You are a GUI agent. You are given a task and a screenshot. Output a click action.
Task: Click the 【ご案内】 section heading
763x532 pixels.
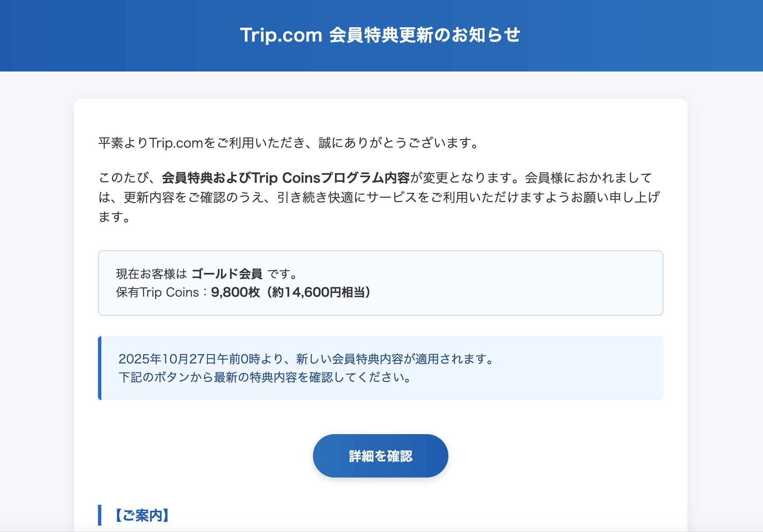[142, 515]
